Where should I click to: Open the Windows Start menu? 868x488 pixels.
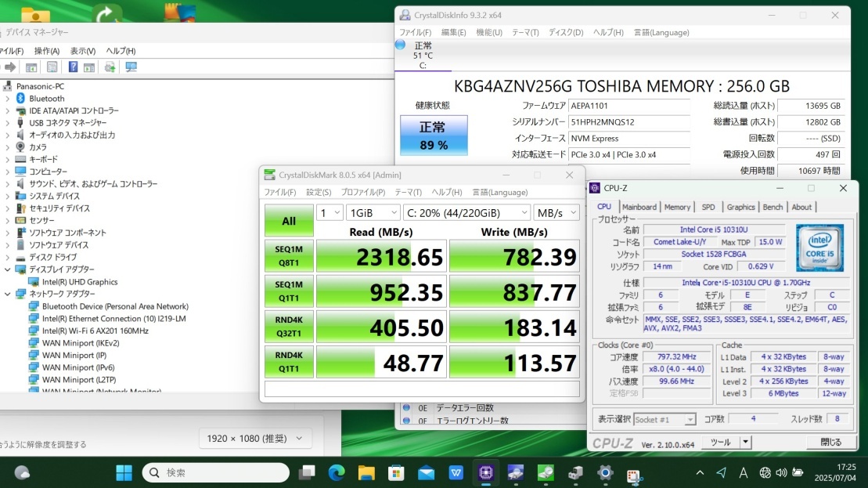pyautogui.click(x=124, y=472)
